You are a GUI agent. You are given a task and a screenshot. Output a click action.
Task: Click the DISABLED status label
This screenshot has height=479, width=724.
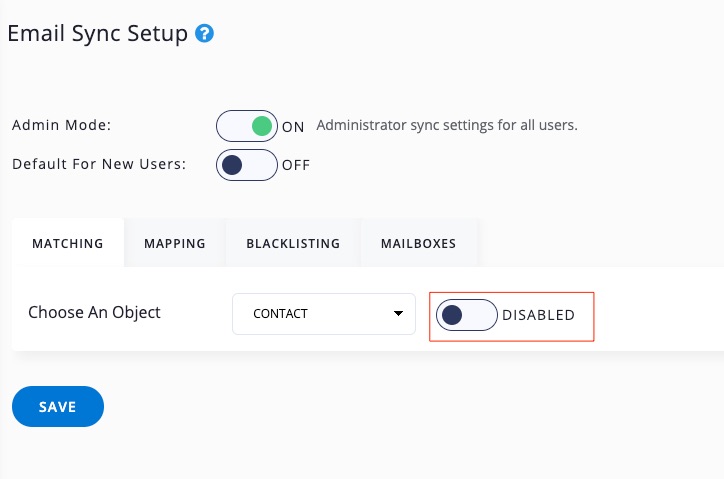[x=538, y=316]
